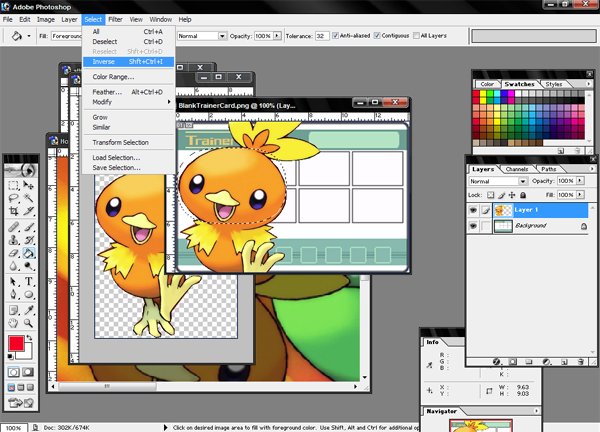Switch to the Channels tab
The image size is (600, 432).
(517, 169)
